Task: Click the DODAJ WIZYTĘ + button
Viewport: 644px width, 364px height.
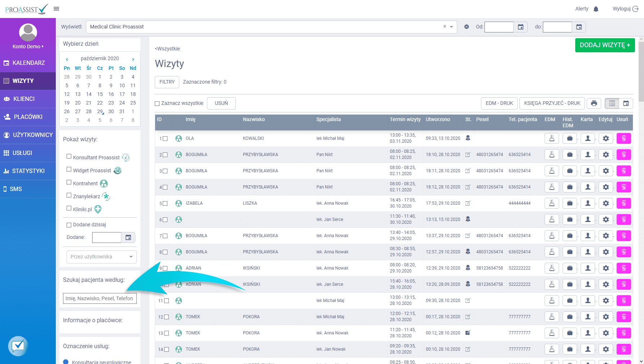Action: pos(605,45)
